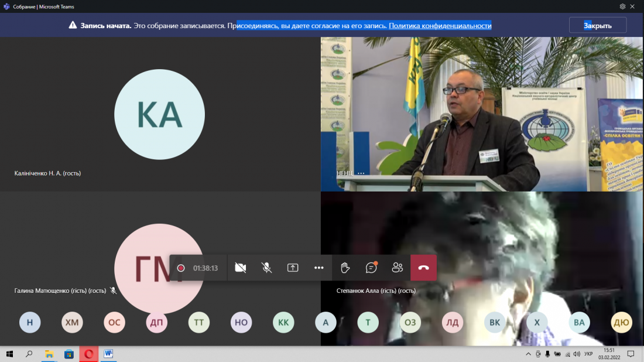The height and width of the screenshot is (362, 644).
Task: Hang up the call with red button
Action: pyautogui.click(x=423, y=268)
